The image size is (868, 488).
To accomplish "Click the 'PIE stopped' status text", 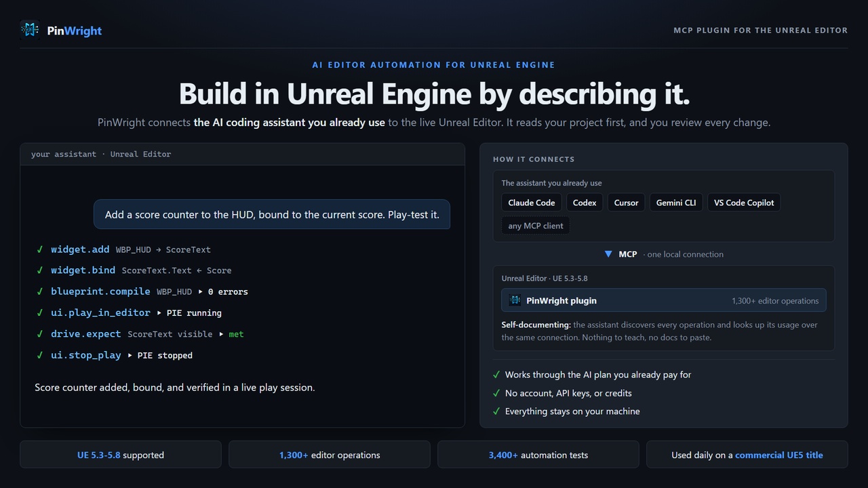I will 165,355.
